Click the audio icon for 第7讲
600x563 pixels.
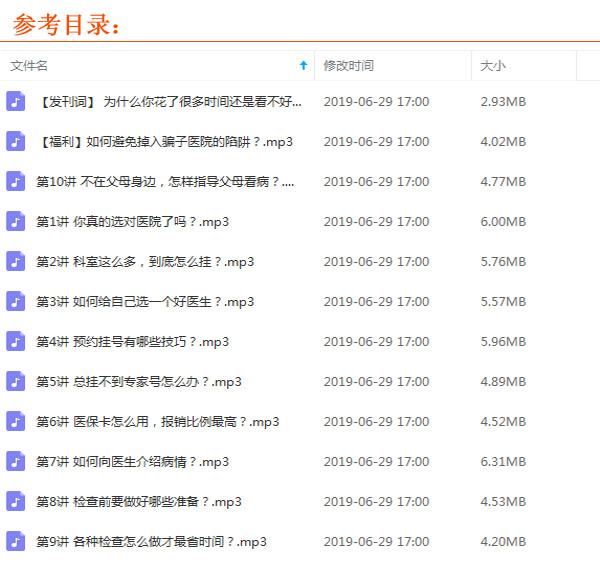(15, 461)
